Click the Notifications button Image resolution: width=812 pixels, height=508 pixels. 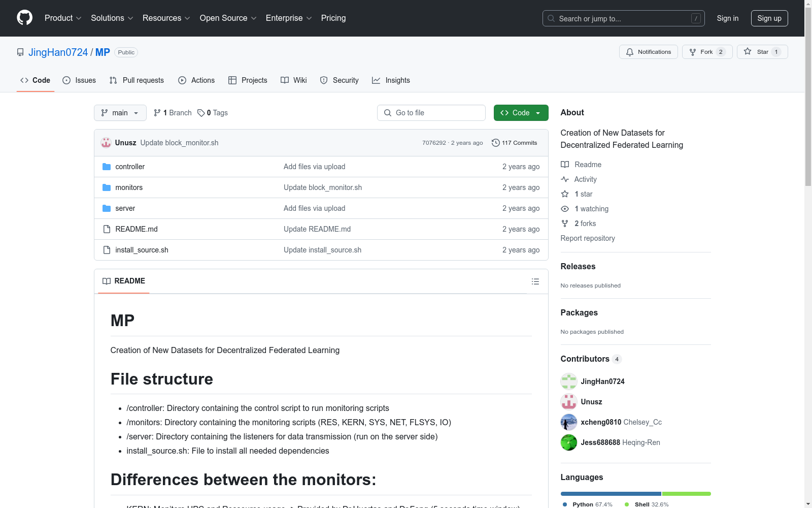649,52
